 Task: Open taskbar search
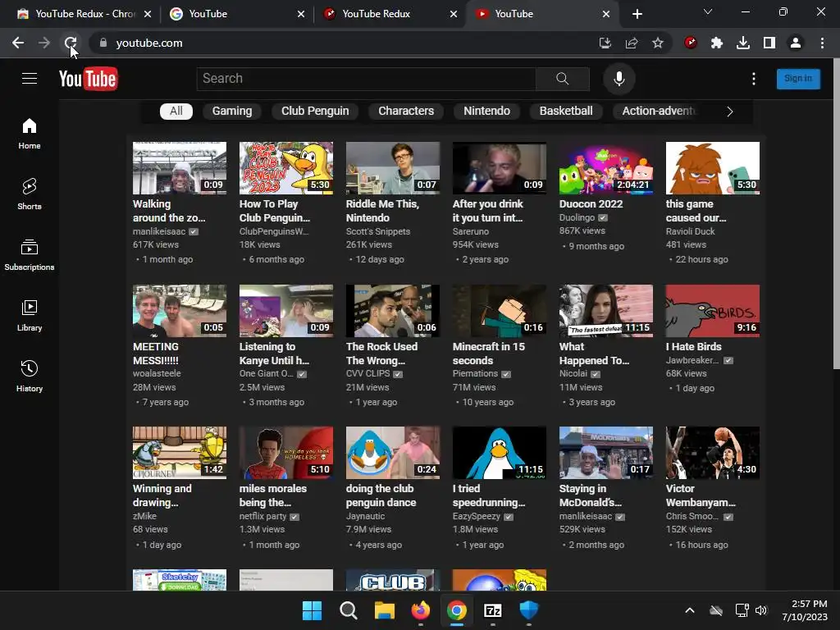tap(348, 610)
